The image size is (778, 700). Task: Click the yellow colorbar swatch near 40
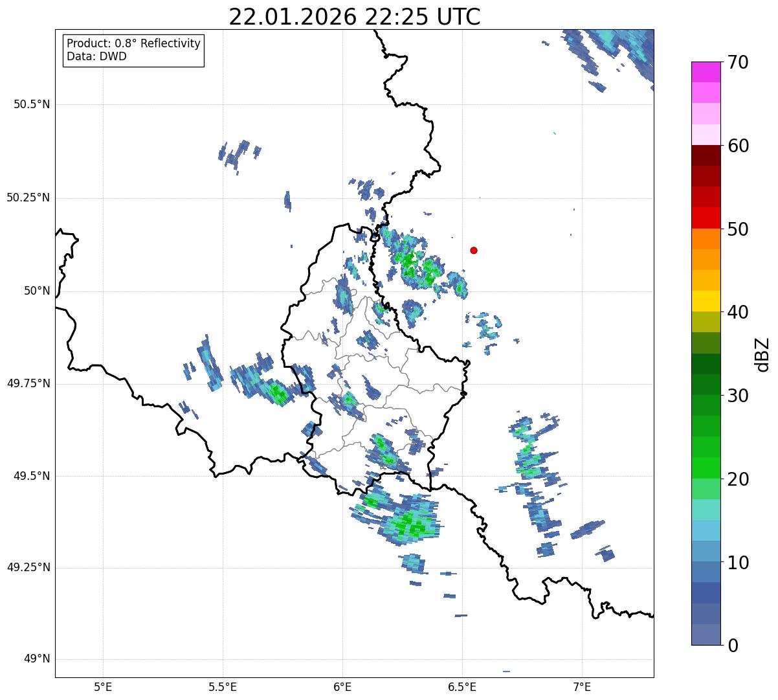click(706, 301)
